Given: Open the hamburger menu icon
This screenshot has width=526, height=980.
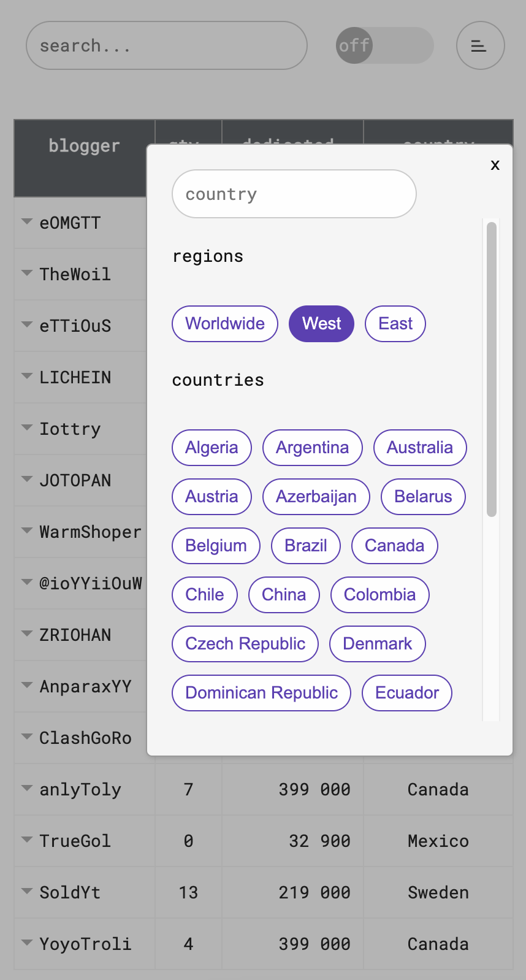Looking at the screenshot, I should pyautogui.click(x=480, y=45).
